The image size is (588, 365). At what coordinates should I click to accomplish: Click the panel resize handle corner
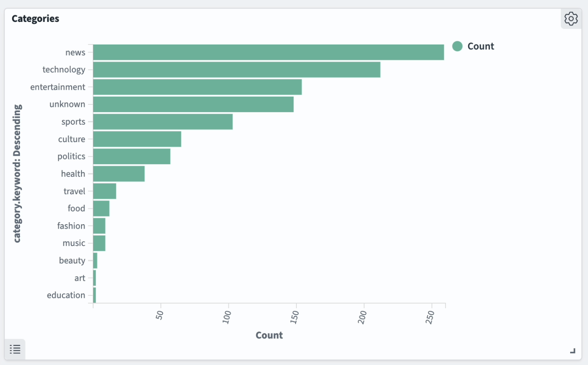tap(573, 351)
